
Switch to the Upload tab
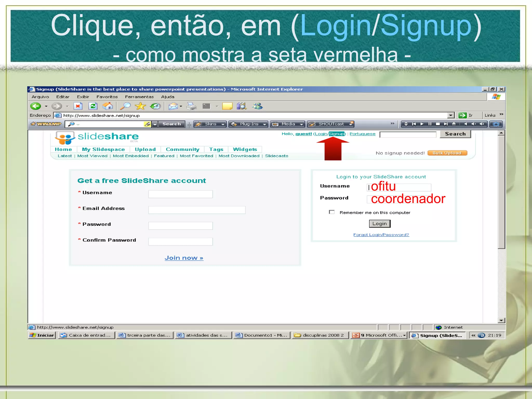click(x=145, y=149)
